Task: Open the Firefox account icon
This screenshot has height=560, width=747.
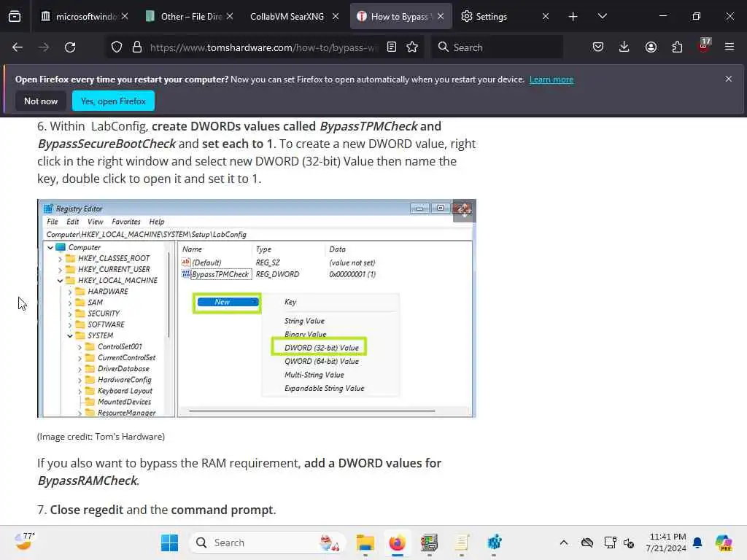Action: click(x=651, y=47)
